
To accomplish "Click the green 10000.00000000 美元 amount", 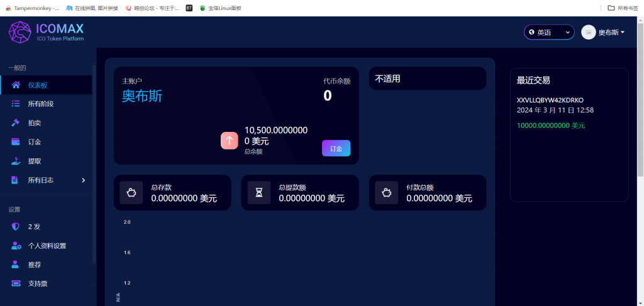I will 551,126.
